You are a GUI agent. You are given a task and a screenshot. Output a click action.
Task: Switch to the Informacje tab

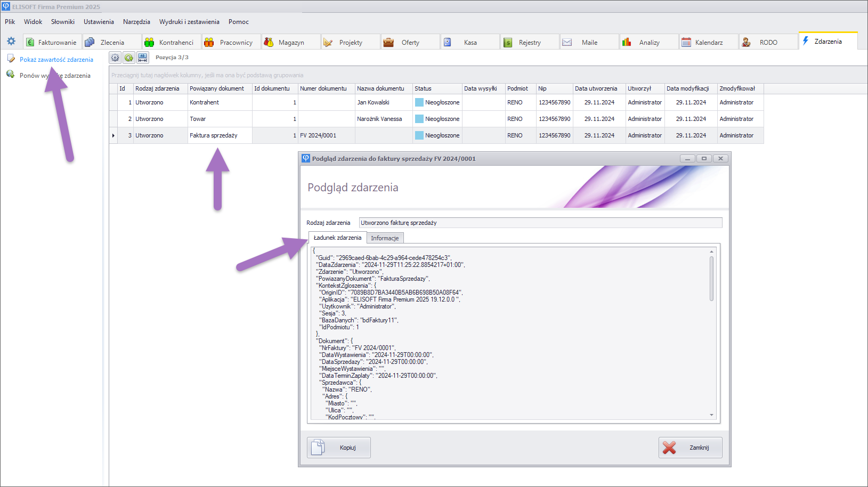pyautogui.click(x=385, y=238)
